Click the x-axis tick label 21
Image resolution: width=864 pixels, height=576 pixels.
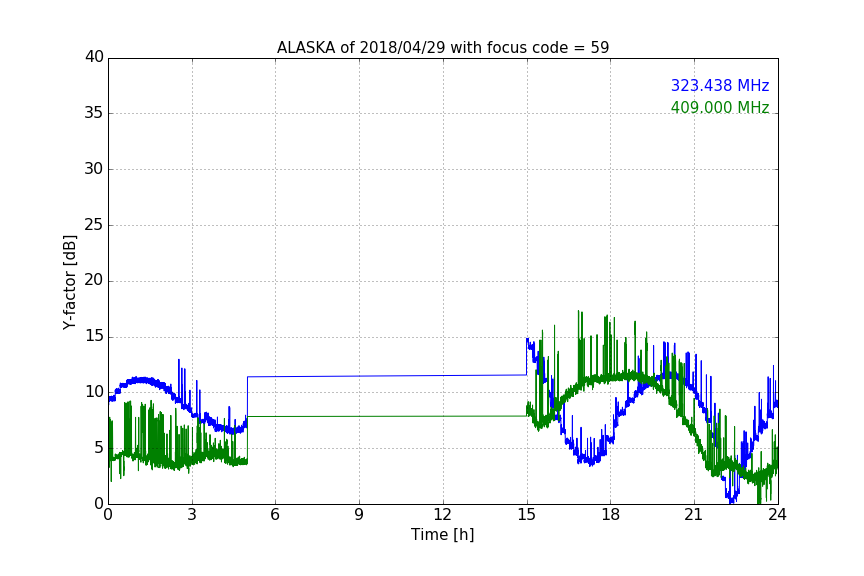click(x=694, y=515)
